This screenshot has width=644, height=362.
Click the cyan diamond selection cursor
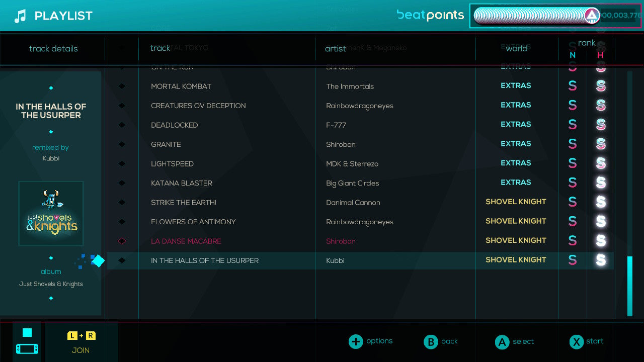click(98, 260)
